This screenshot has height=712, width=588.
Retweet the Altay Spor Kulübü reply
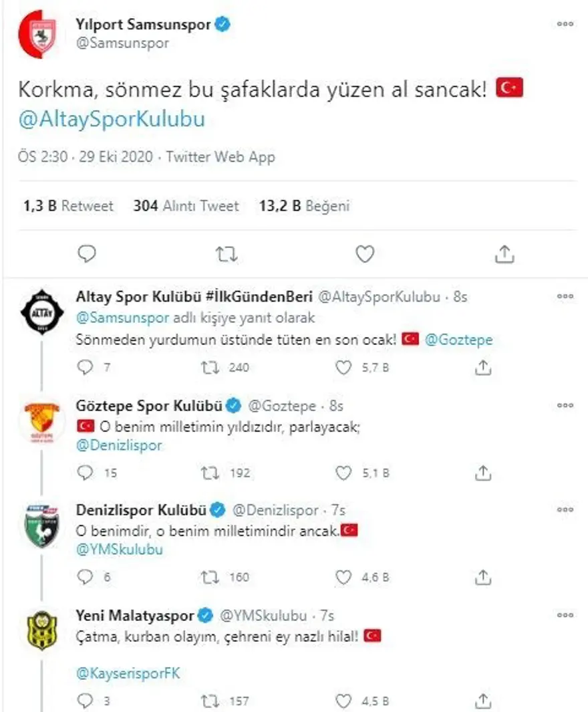coord(210,367)
